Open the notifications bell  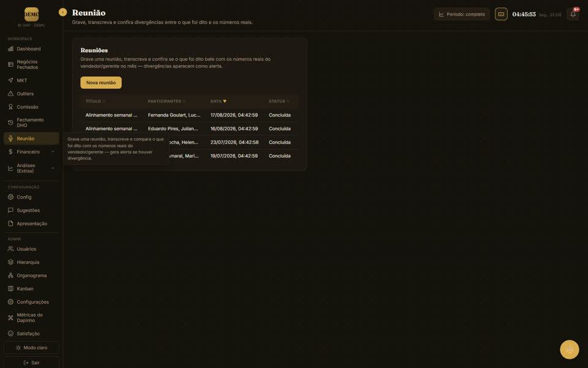[573, 14]
